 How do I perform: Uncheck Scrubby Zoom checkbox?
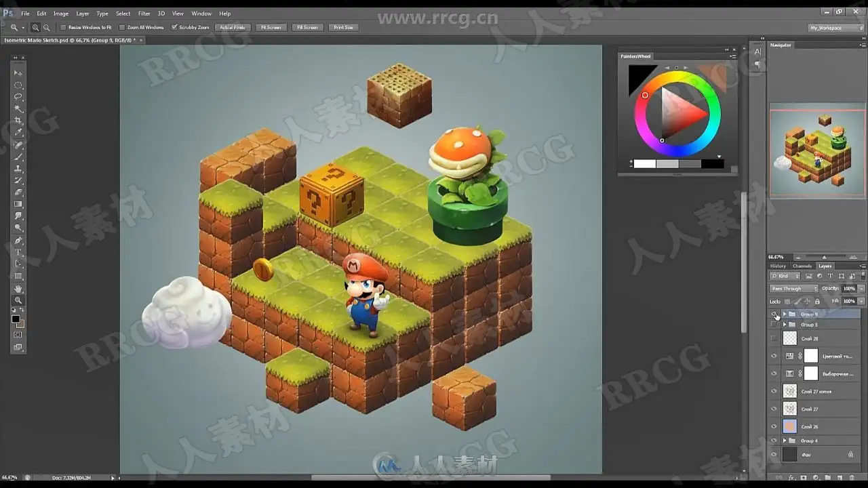coord(174,28)
